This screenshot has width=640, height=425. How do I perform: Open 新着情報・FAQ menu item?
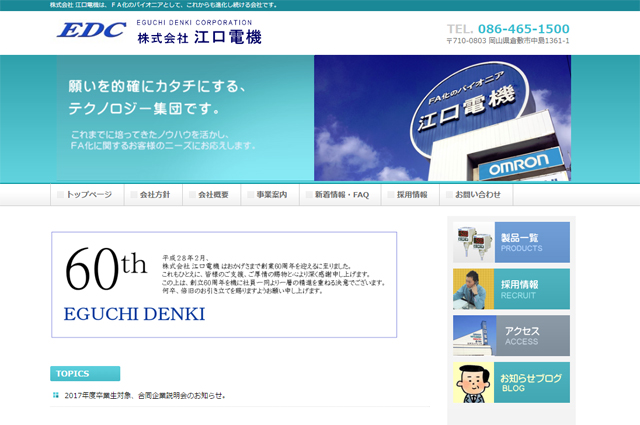(x=340, y=195)
